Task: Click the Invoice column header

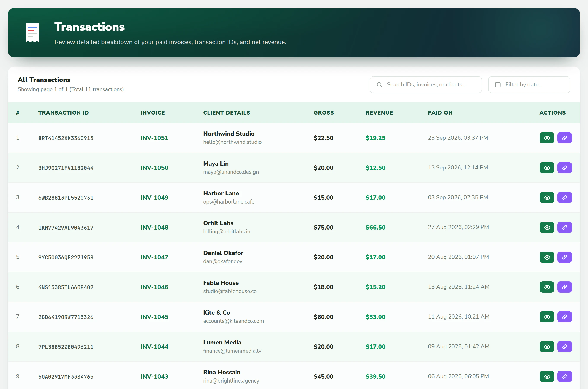Action: pos(153,113)
